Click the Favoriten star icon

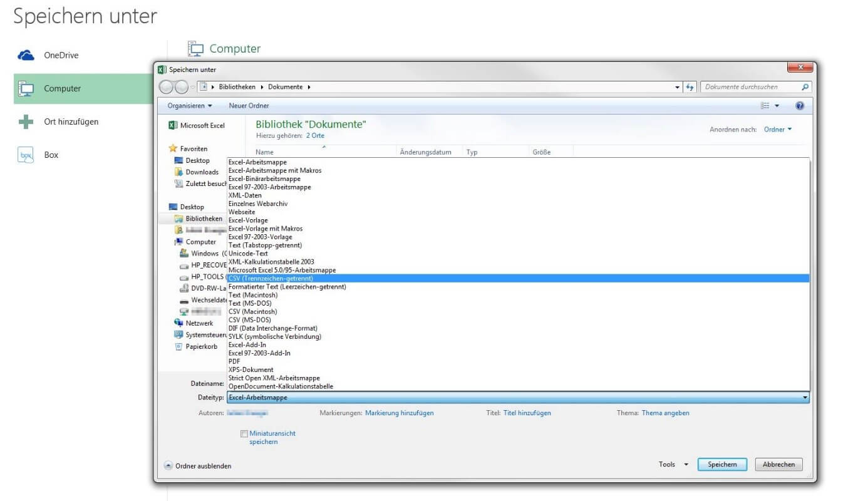click(173, 148)
